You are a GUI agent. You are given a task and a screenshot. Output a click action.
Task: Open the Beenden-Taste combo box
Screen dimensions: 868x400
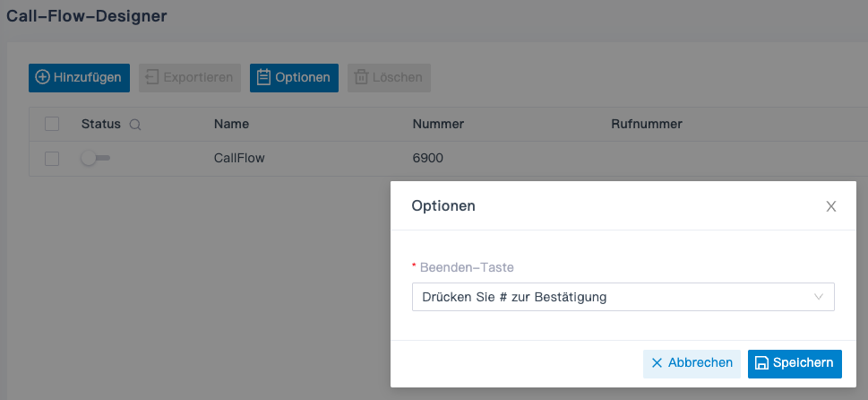coord(609,297)
